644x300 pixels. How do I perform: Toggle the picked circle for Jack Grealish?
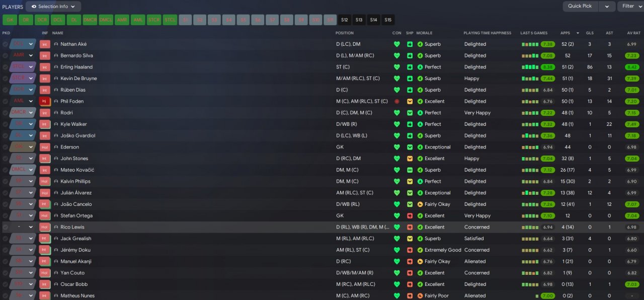tap(5, 239)
